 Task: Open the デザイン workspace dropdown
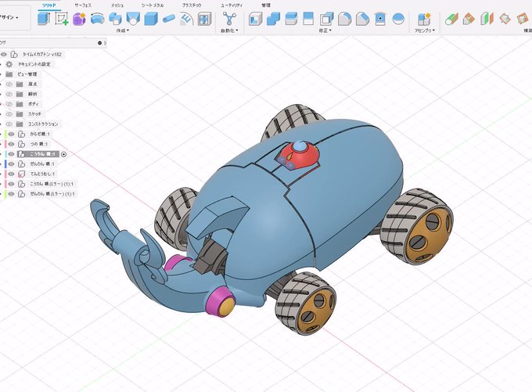pos(9,17)
